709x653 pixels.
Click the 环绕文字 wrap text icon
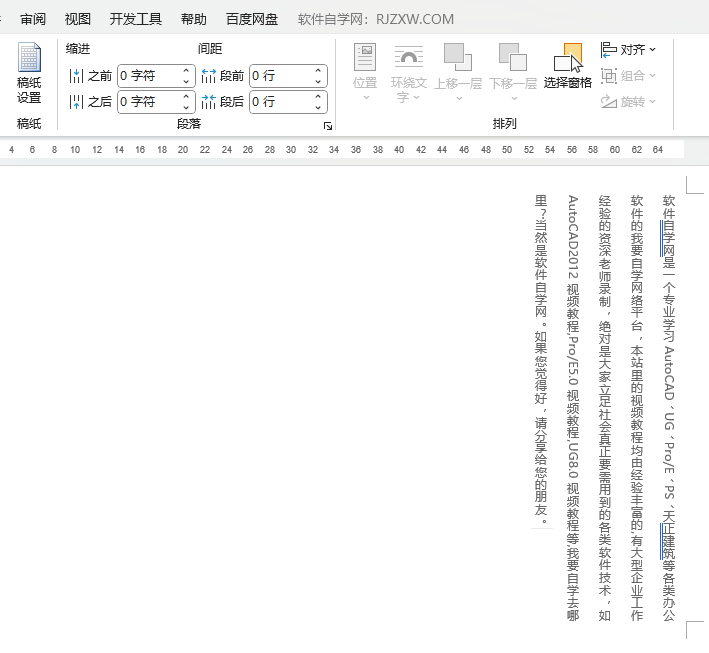[x=409, y=57]
